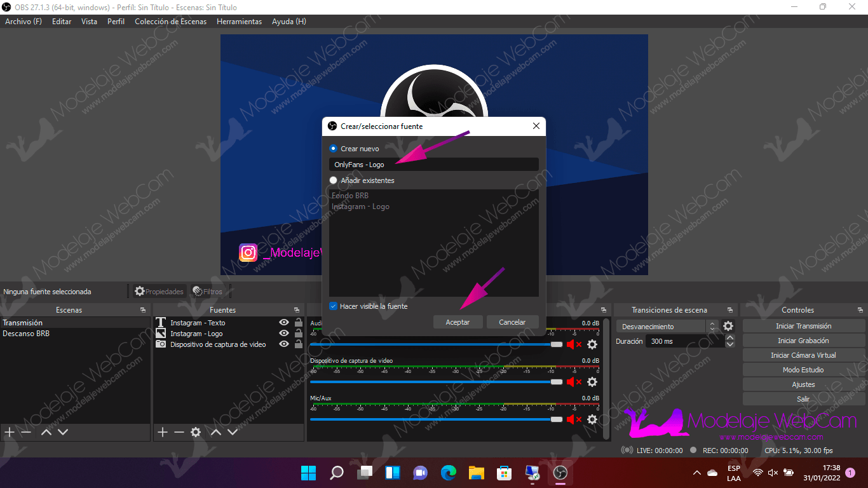
Task: Click the source name field OnlyFans - Logo
Action: [433, 165]
